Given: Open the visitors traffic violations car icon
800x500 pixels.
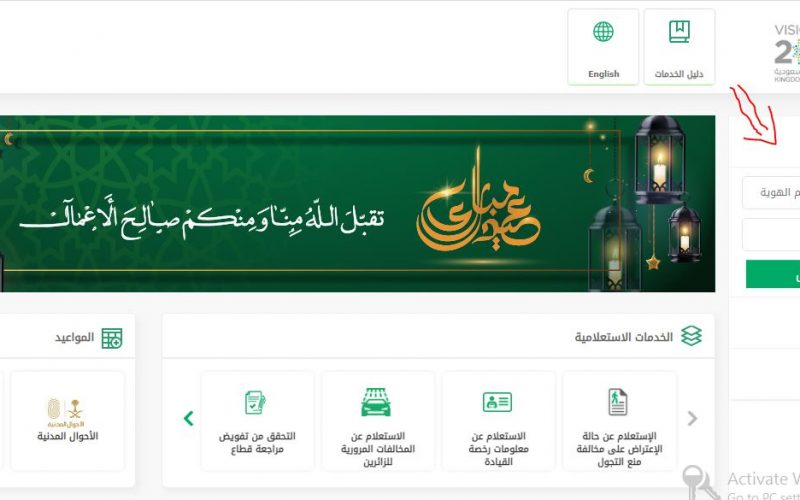Looking at the screenshot, I should click(376, 402).
